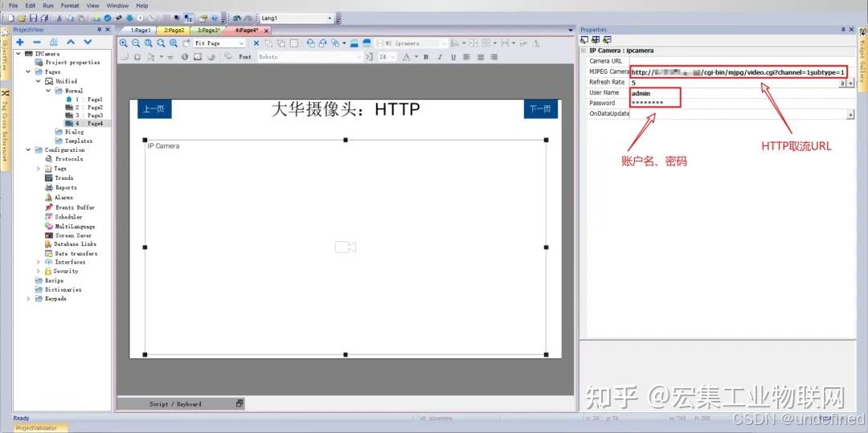
Task: Click the Save All icon
Action: (44, 18)
